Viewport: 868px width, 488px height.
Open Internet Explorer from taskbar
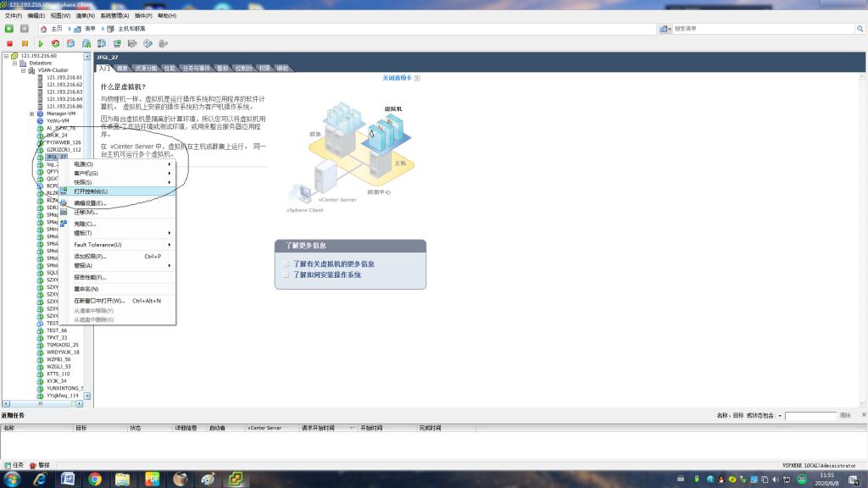point(40,480)
